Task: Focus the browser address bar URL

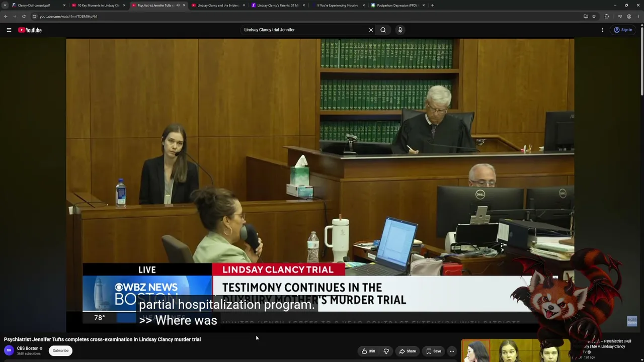Action: [68, 17]
